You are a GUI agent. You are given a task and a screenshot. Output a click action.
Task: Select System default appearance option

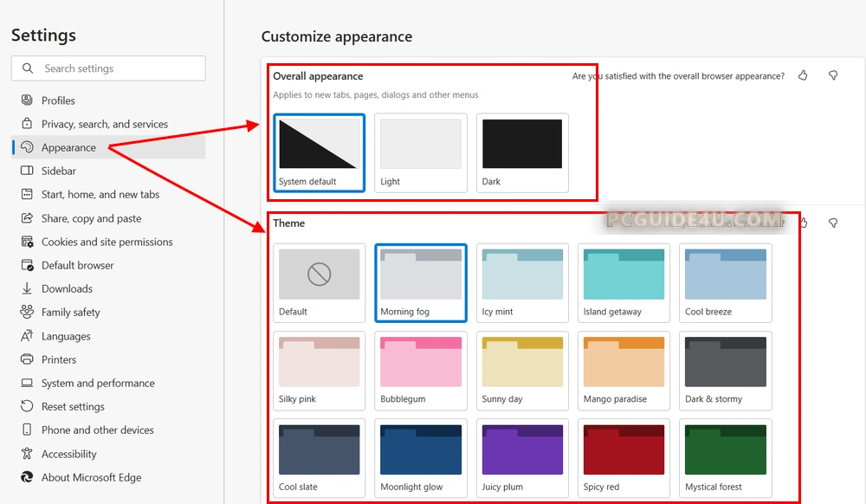(x=319, y=152)
